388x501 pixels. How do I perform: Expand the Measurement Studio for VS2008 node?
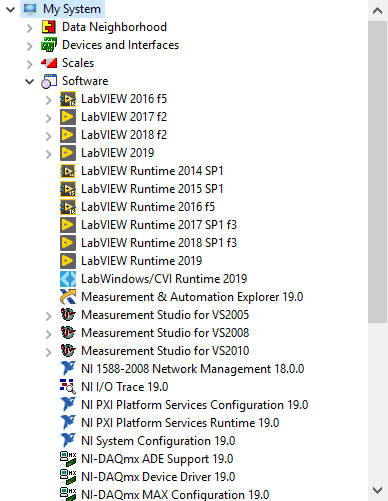coord(49,334)
